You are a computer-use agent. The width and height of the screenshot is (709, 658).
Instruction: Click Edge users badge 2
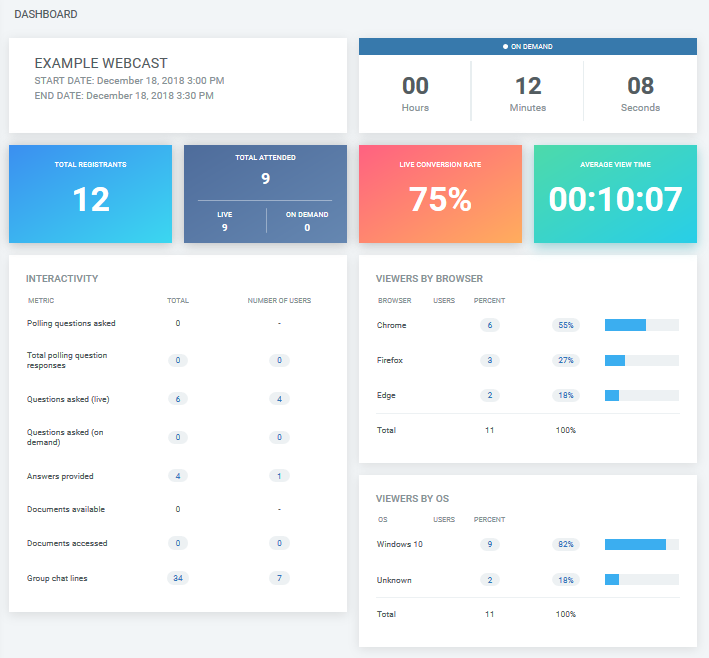pyautogui.click(x=490, y=395)
